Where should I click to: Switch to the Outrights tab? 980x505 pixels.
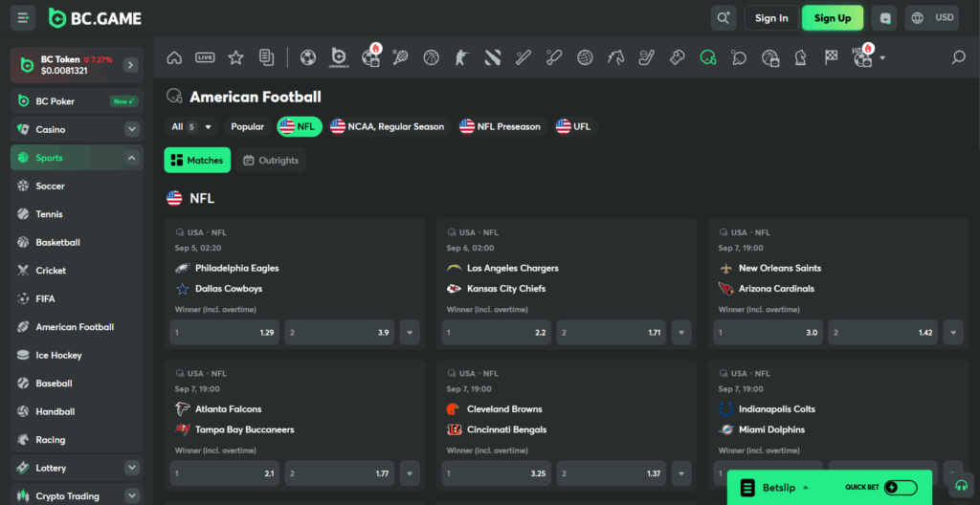click(x=271, y=161)
